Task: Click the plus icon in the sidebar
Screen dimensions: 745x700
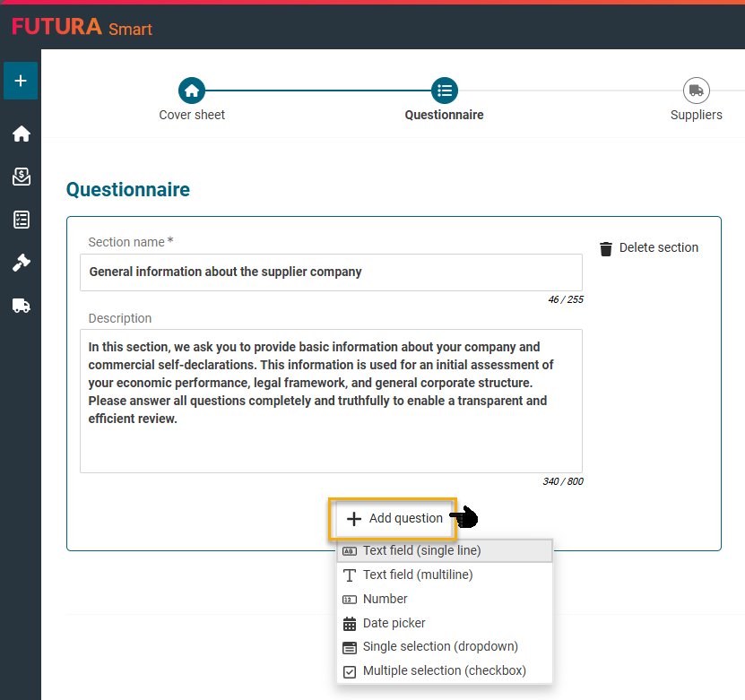Action: pyautogui.click(x=21, y=81)
